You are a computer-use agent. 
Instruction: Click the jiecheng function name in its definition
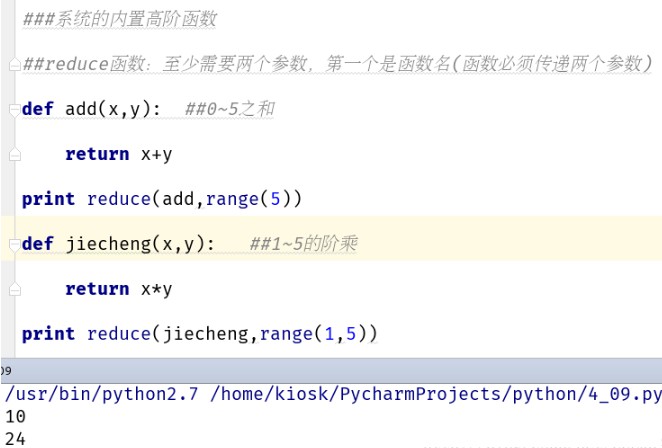[x=108, y=244]
